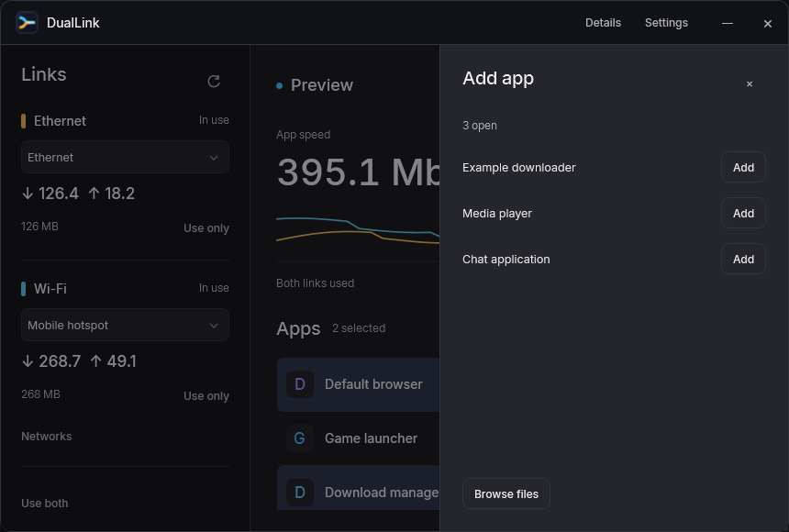
Task: Click the Networks label
Action: pos(46,437)
